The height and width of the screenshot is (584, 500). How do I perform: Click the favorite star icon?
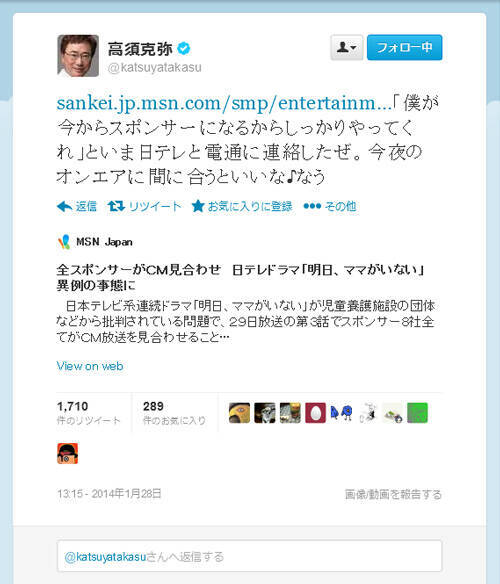pyautogui.click(x=197, y=206)
